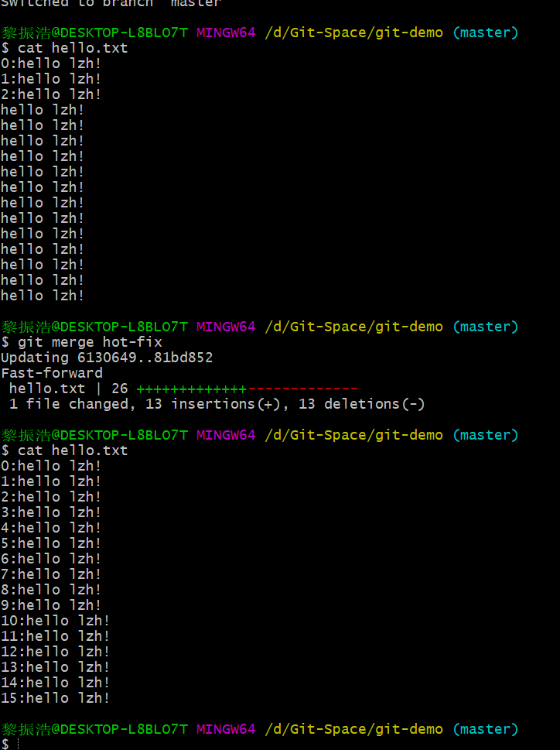The height and width of the screenshot is (750, 560).
Task: Click the green plus signs in the diffstat
Action: (192, 389)
